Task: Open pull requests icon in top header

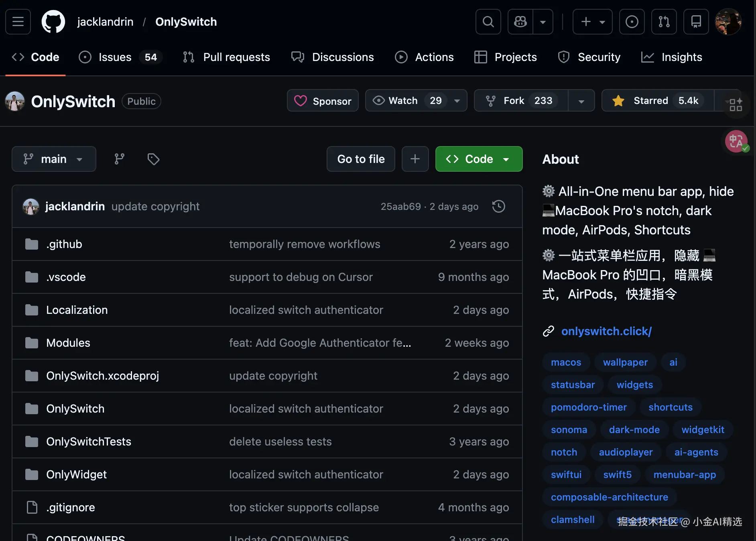Action: (x=664, y=22)
